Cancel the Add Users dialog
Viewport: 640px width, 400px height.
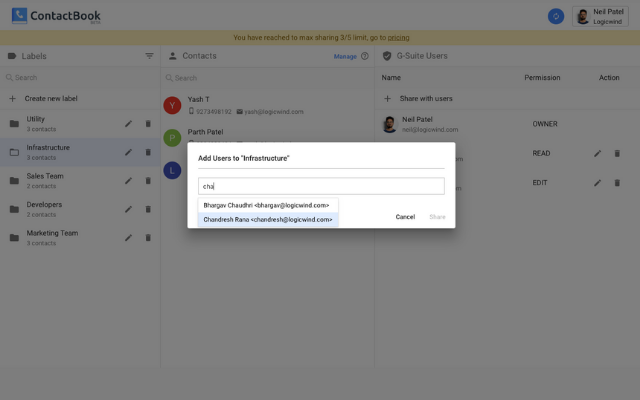pos(405,217)
